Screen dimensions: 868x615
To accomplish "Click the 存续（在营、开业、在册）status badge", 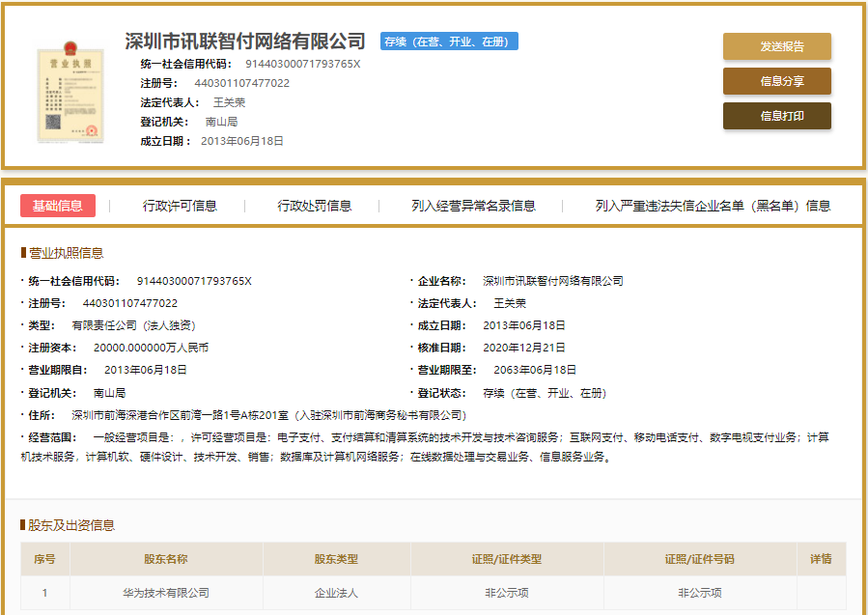I will [448, 42].
